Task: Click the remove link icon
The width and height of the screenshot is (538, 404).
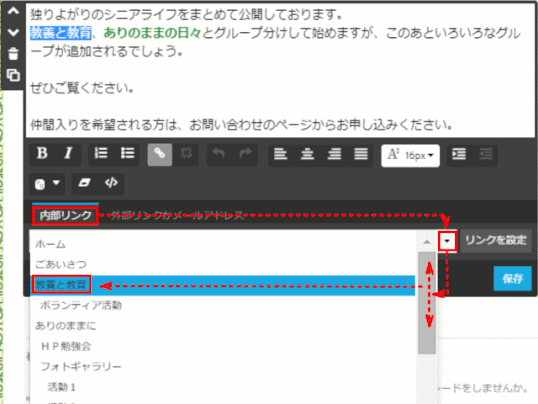Action: point(186,153)
